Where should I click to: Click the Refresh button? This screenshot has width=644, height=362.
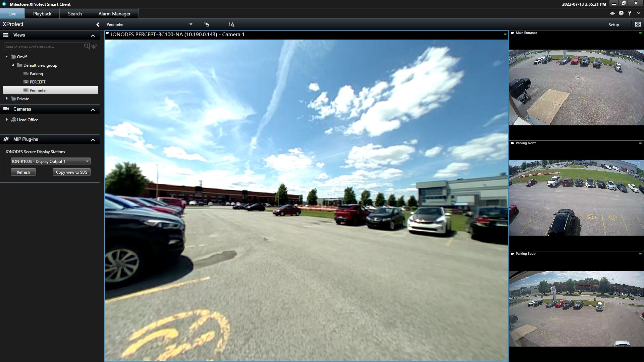click(x=23, y=172)
